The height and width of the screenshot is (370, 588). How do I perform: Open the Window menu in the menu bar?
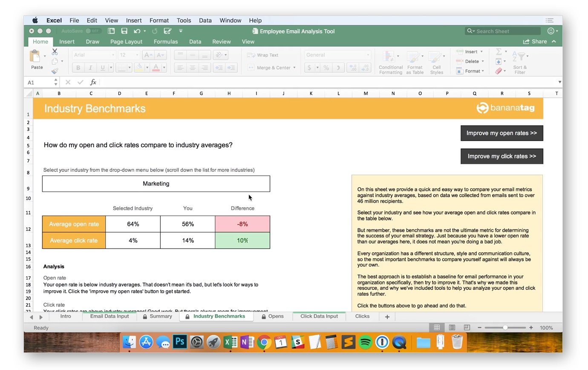coord(231,20)
